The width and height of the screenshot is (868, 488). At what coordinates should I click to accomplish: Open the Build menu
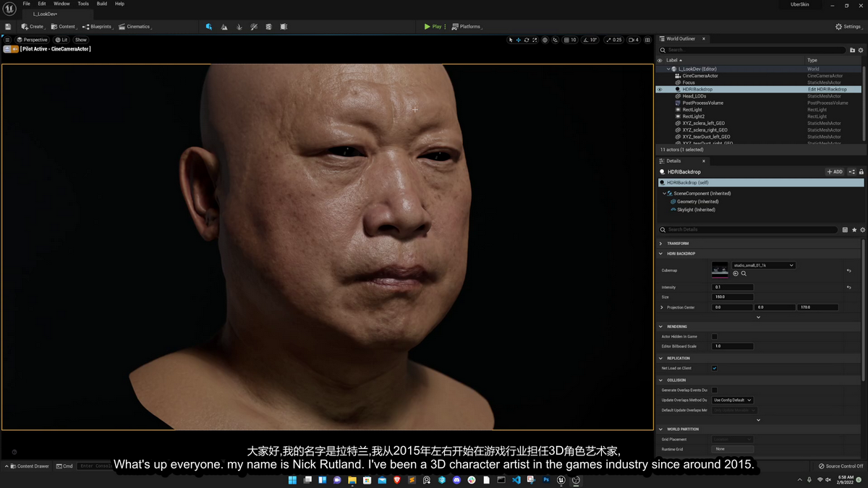pos(102,4)
